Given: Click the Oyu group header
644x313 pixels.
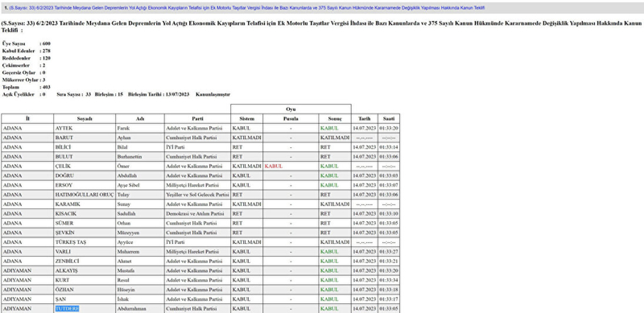Looking at the screenshot, I should click(x=291, y=109).
